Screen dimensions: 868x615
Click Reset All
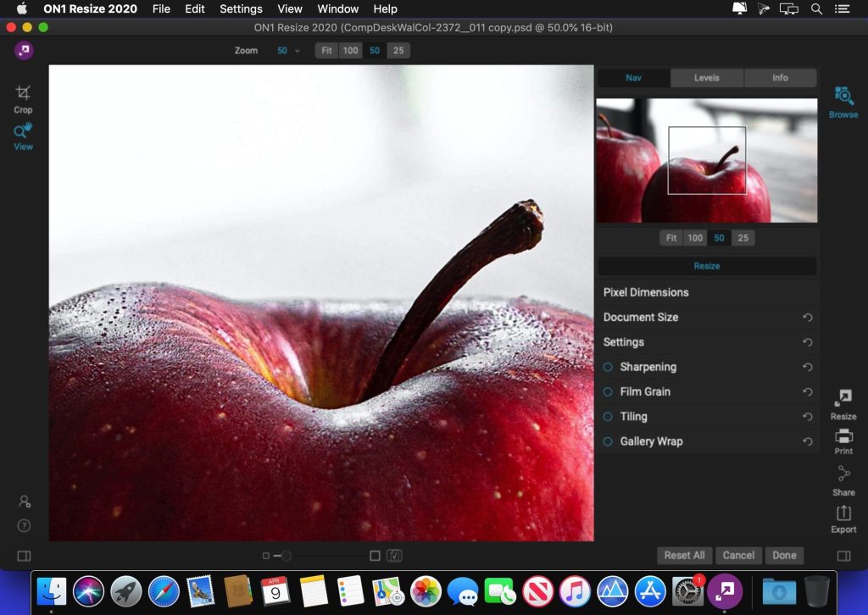pyautogui.click(x=684, y=555)
